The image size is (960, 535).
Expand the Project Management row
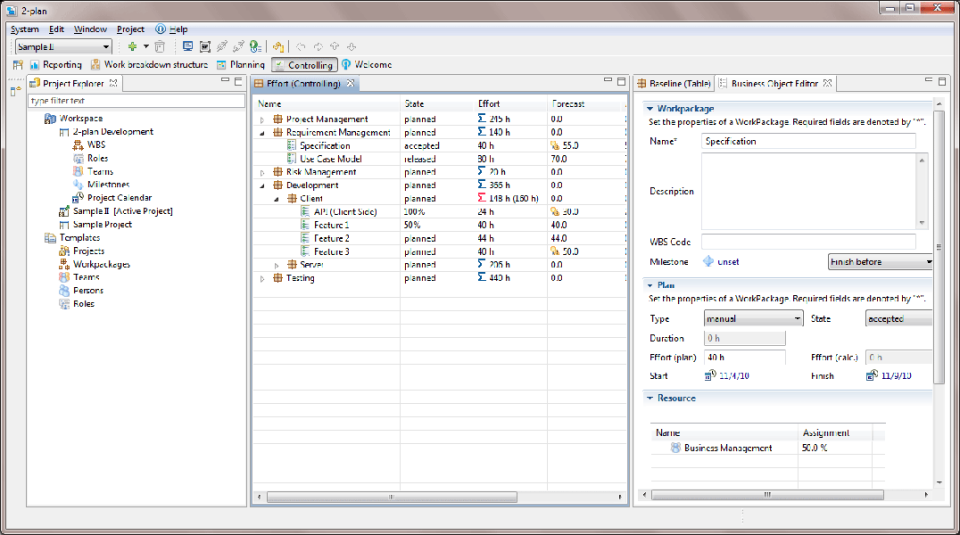262,119
